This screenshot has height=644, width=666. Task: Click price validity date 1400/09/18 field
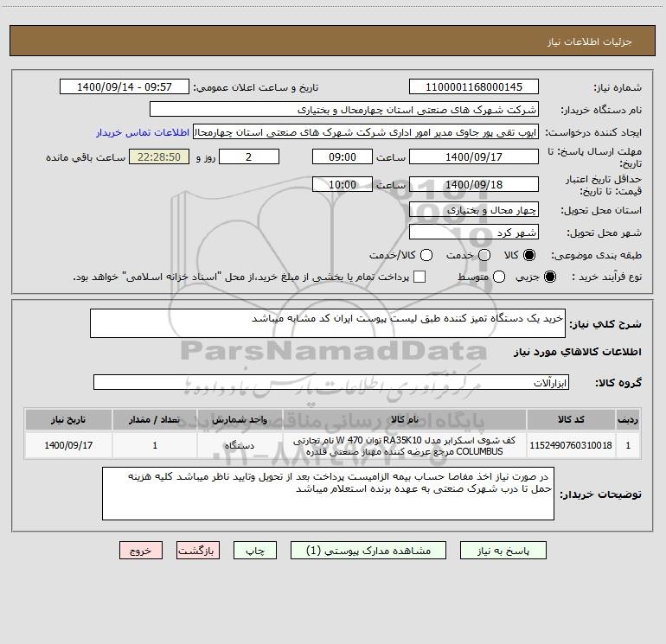pyautogui.click(x=474, y=185)
